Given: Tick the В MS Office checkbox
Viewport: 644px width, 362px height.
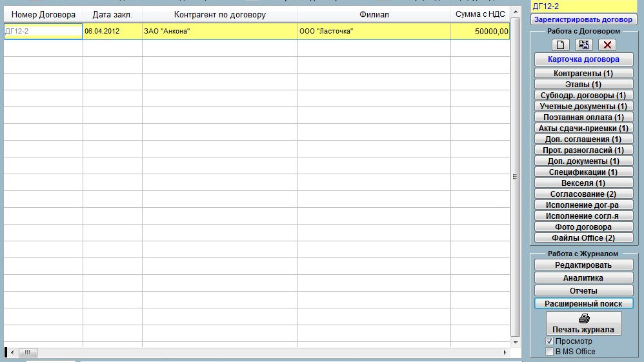Looking at the screenshot, I should click(x=550, y=351).
